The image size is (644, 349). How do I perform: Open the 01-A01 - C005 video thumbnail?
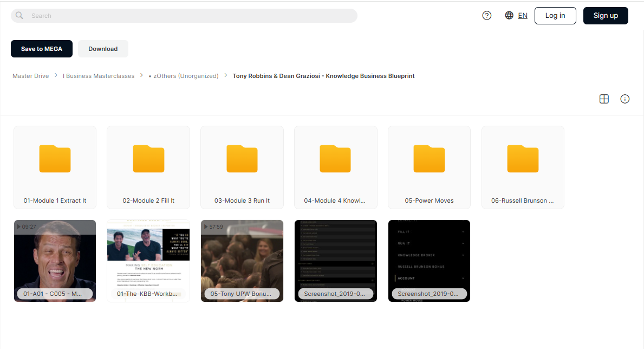pos(55,261)
